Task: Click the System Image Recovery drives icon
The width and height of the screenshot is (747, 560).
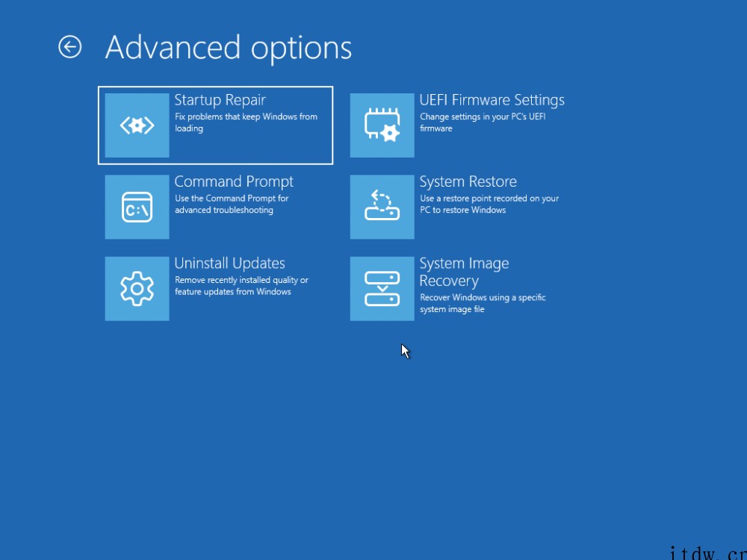Action: pyautogui.click(x=382, y=288)
